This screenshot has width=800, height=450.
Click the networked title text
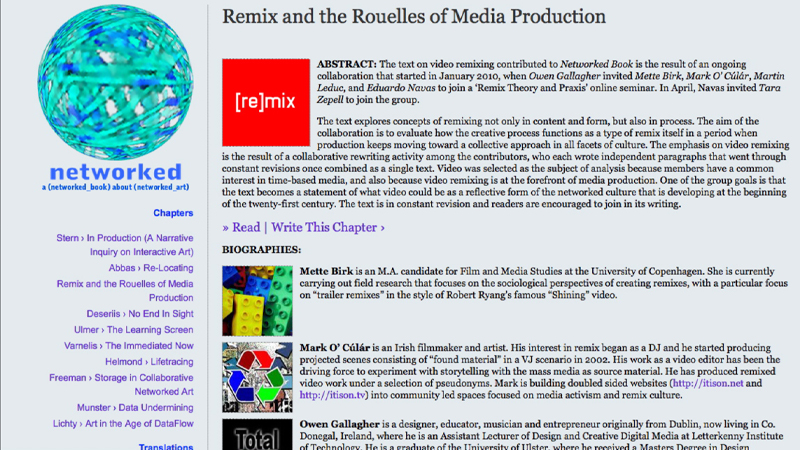[x=116, y=172]
